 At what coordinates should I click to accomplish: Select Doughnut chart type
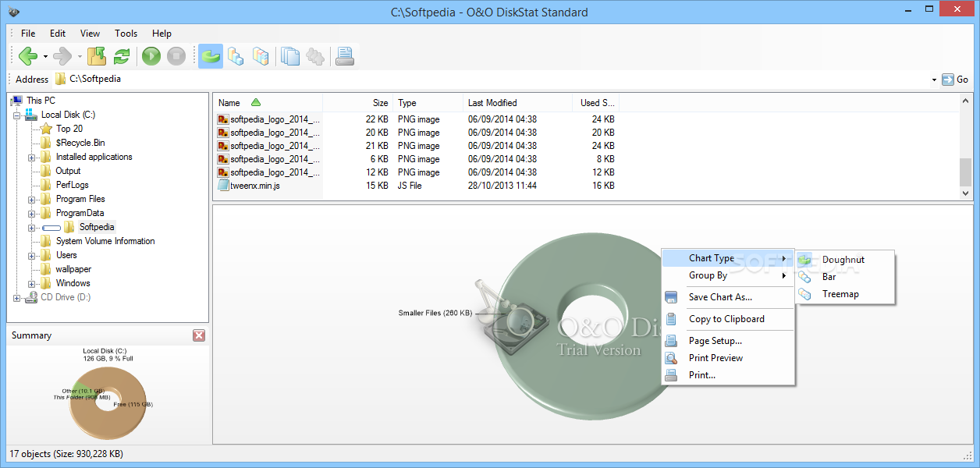844,260
